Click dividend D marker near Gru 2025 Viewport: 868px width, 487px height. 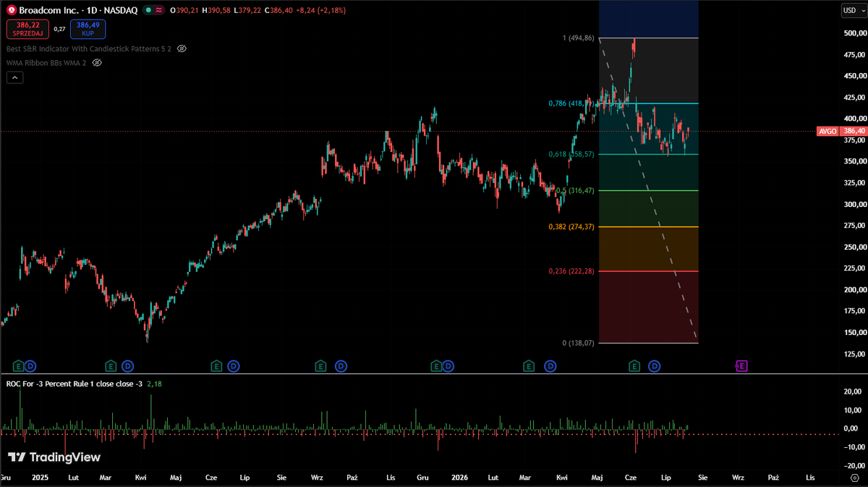pos(448,366)
